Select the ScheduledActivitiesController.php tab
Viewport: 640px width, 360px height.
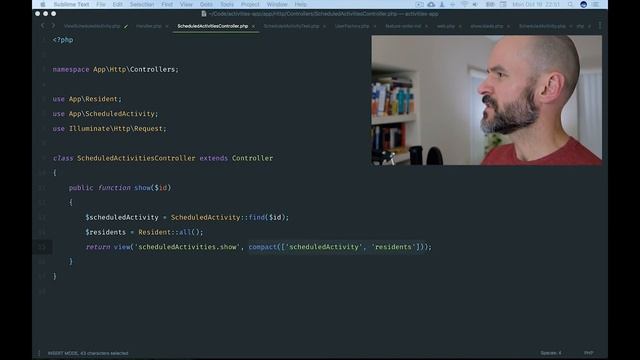[x=213, y=26]
